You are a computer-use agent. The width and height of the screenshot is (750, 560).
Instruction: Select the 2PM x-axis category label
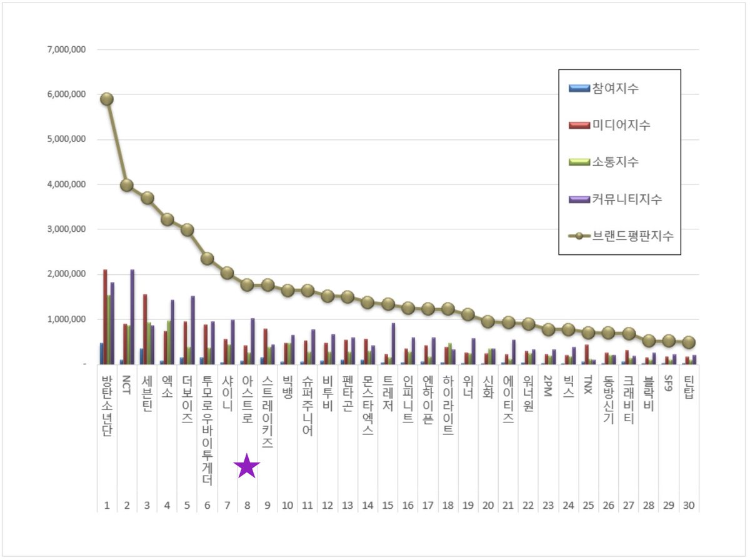click(547, 387)
